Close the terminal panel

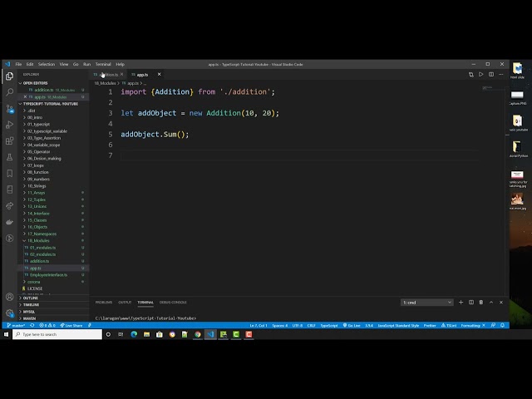(501, 303)
